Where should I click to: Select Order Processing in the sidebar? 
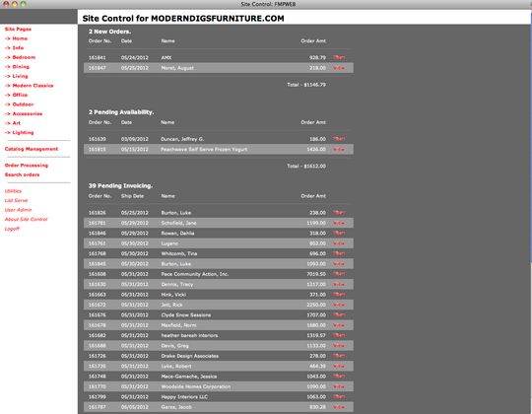click(x=27, y=166)
